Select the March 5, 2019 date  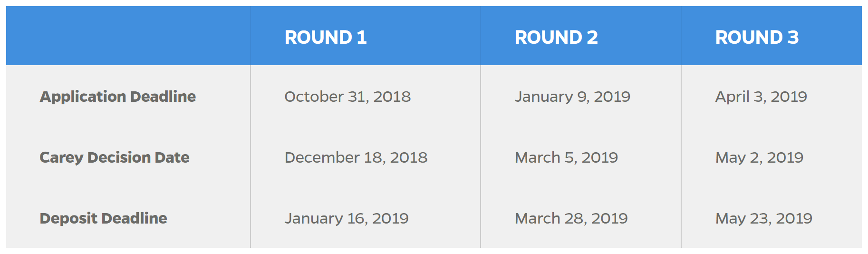point(566,157)
